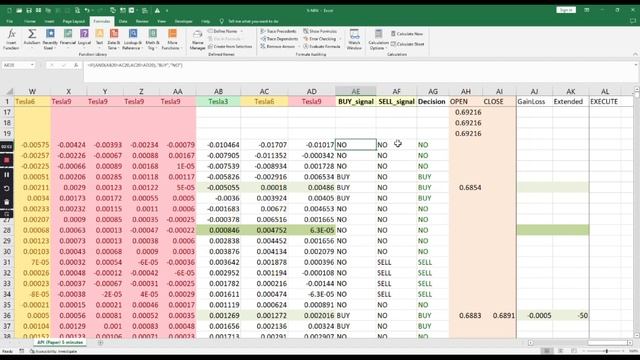Open Recently Used functions list
The width and height of the screenshot is (640, 360).
point(50,40)
